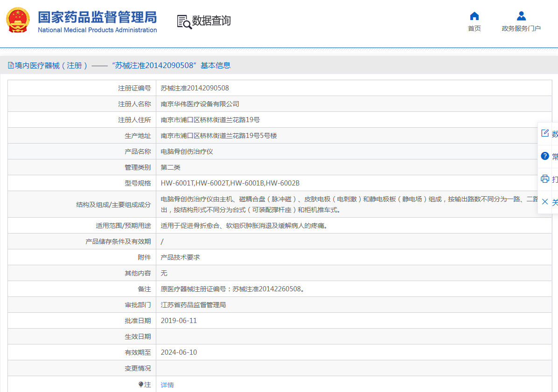Click the printer icon in side panel
Screen dimensions: 558x392
coord(545,179)
